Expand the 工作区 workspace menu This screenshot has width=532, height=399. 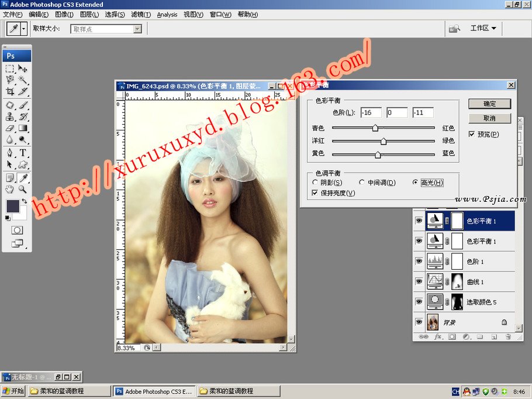[x=483, y=28]
